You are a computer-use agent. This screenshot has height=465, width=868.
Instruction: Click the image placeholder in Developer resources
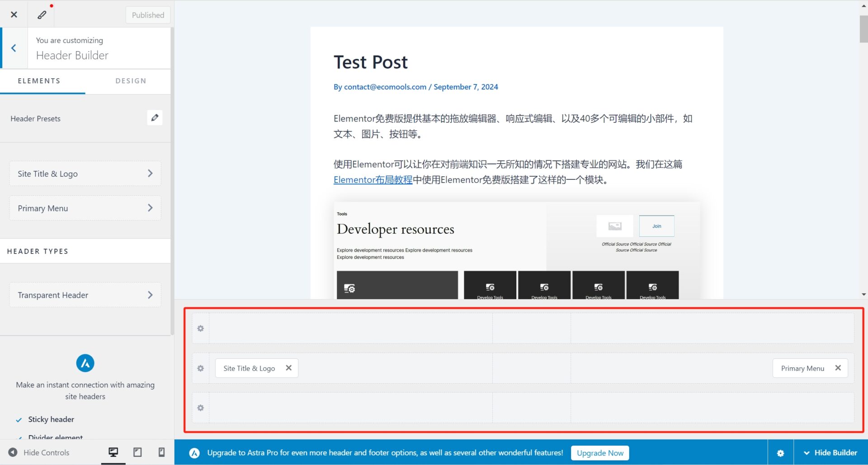point(615,226)
